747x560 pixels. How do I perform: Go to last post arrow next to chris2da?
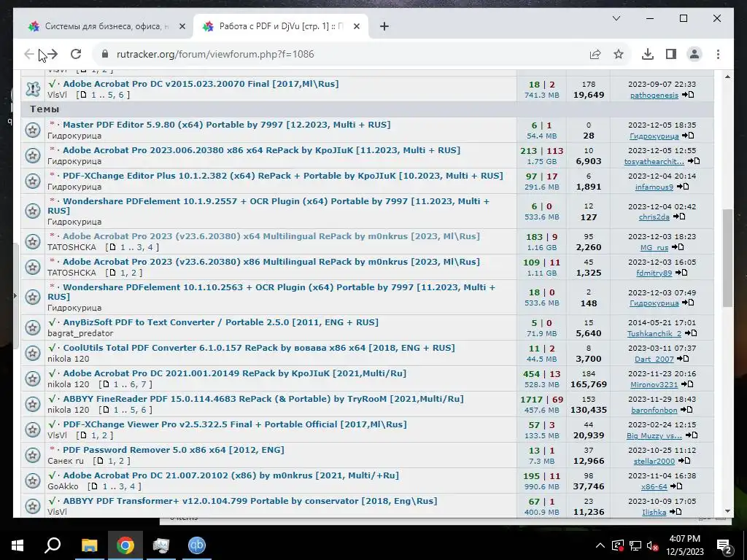coord(679,217)
